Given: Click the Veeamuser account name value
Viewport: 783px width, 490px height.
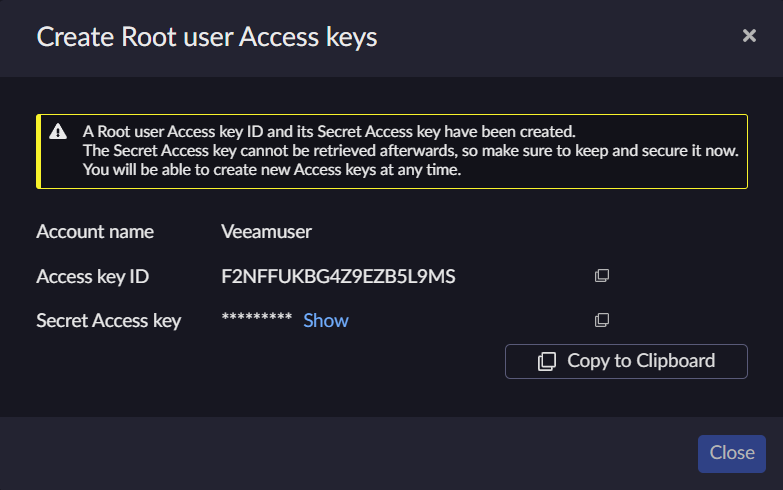Looking at the screenshot, I should click(x=266, y=232).
